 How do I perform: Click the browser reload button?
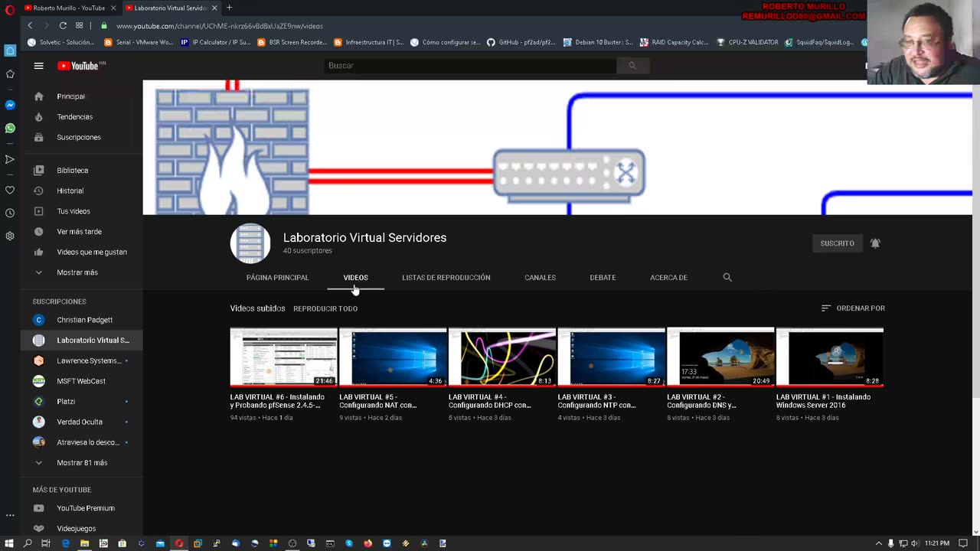[x=63, y=26]
